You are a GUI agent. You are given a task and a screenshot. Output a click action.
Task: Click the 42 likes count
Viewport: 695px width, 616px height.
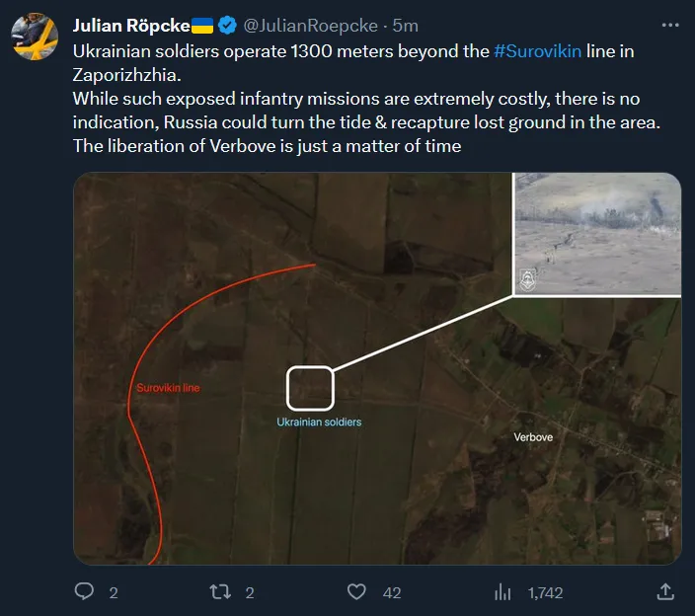tap(392, 592)
